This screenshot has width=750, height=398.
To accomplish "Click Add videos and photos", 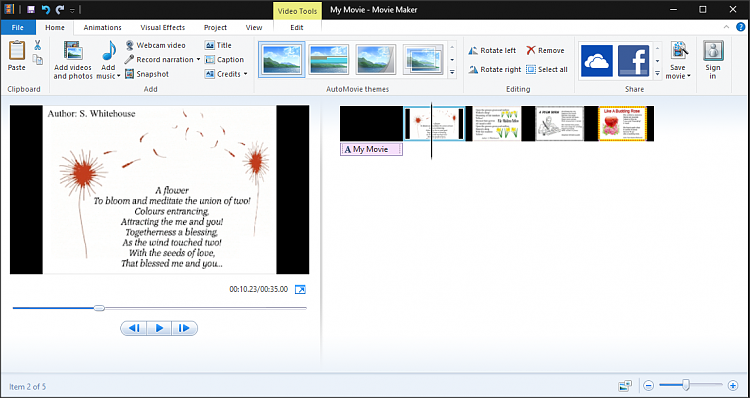I will (73, 60).
